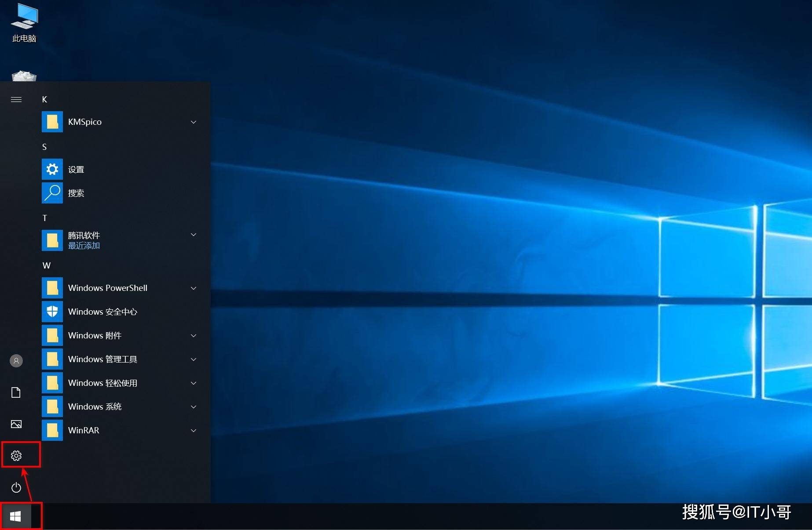Click the 最近添加 label under 腾讯软件
This screenshot has height=530, width=812.
click(x=84, y=246)
